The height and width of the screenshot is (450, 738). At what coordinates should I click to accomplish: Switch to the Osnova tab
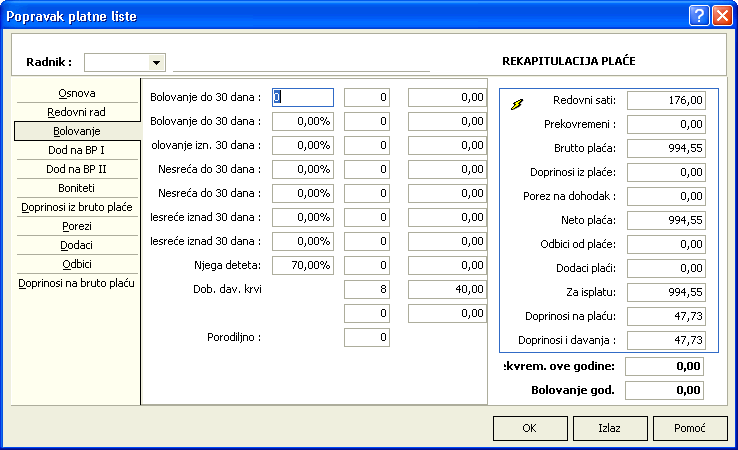(x=77, y=93)
